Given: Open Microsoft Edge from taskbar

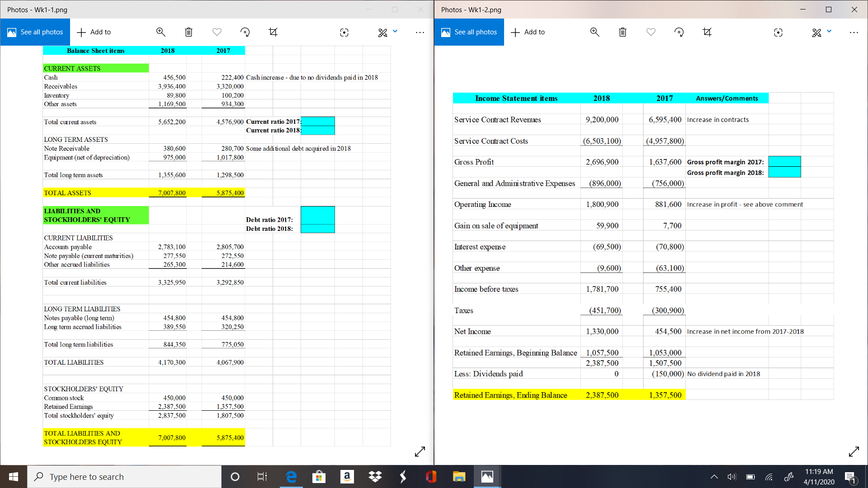Looking at the screenshot, I should click(x=291, y=477).
